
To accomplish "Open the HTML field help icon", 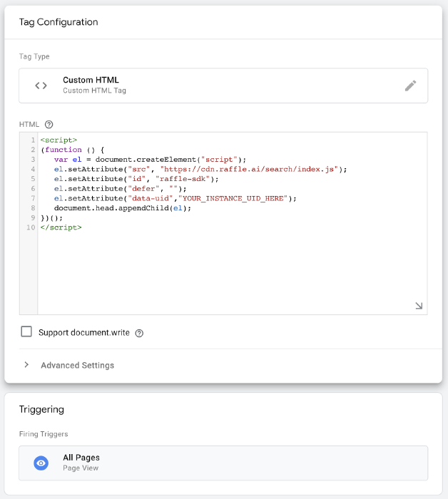I will [x=49, y=125].
